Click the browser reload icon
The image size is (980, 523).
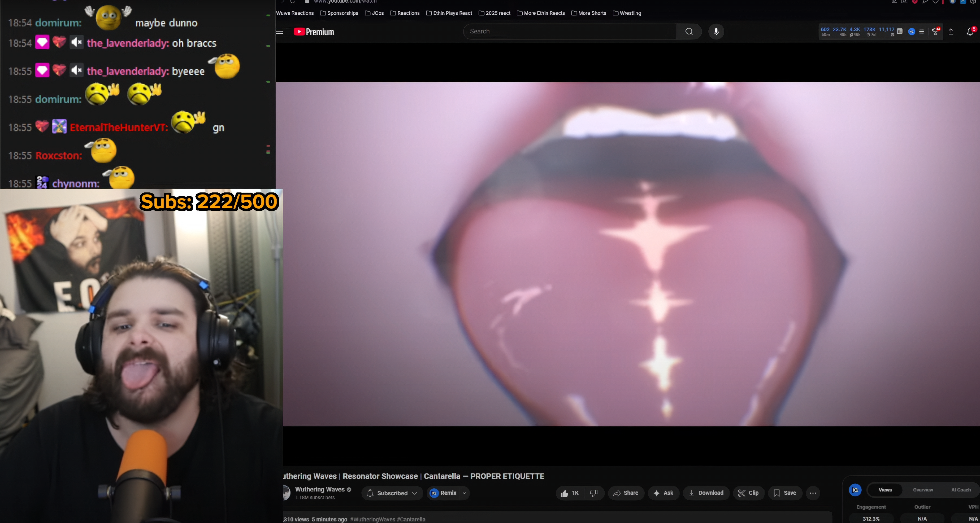293,2
